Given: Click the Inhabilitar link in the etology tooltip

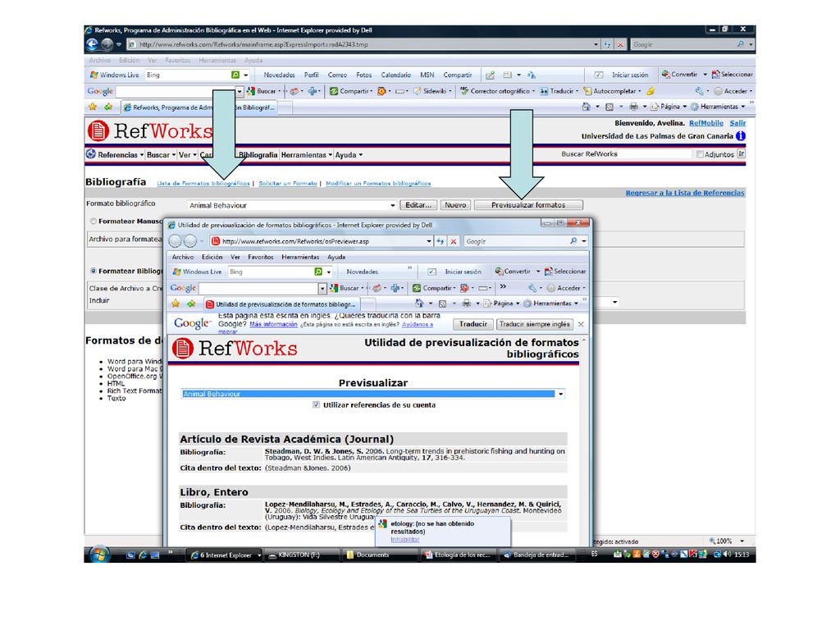Looking at the screenshot, I should [x=405, y=540].
